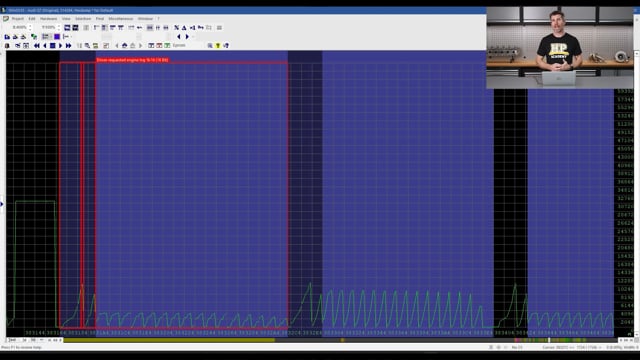Go to next map with single-right arrow

(x=60, y=46)
